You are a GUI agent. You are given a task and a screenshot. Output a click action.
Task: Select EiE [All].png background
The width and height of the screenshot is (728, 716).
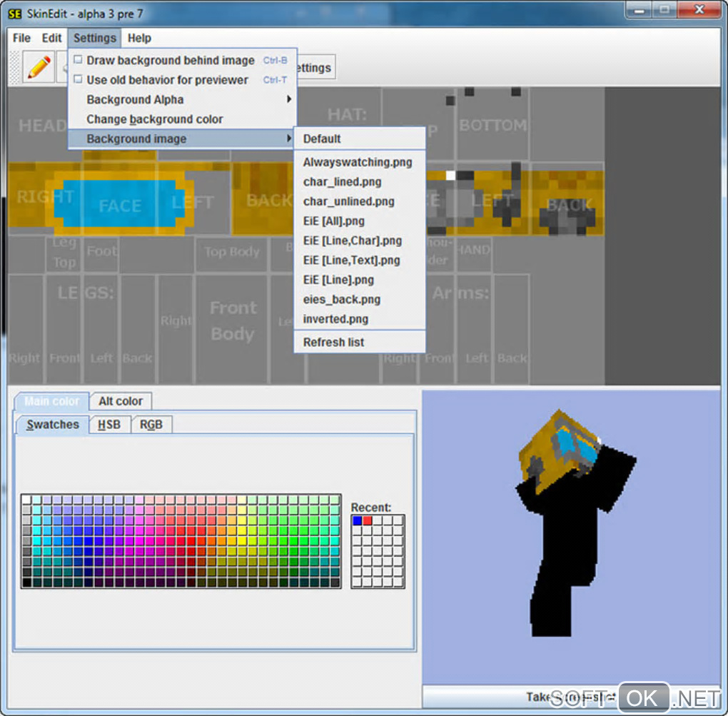[360, 221]
